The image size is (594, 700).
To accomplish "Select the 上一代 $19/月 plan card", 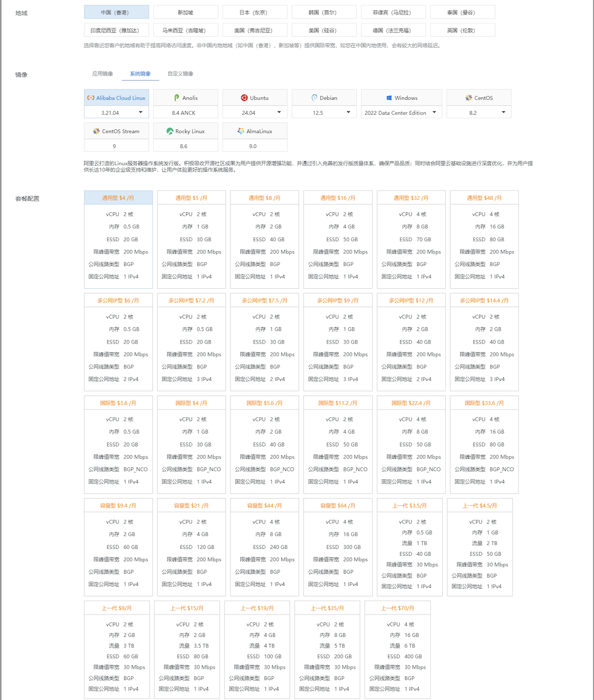I will (257, 649).
